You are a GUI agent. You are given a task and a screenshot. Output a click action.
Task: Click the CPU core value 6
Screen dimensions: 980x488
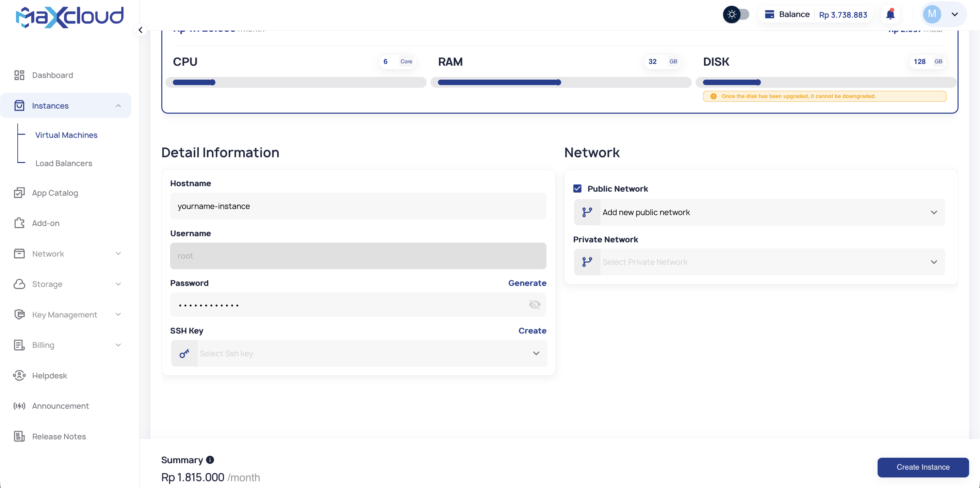[x=386, y=61]
